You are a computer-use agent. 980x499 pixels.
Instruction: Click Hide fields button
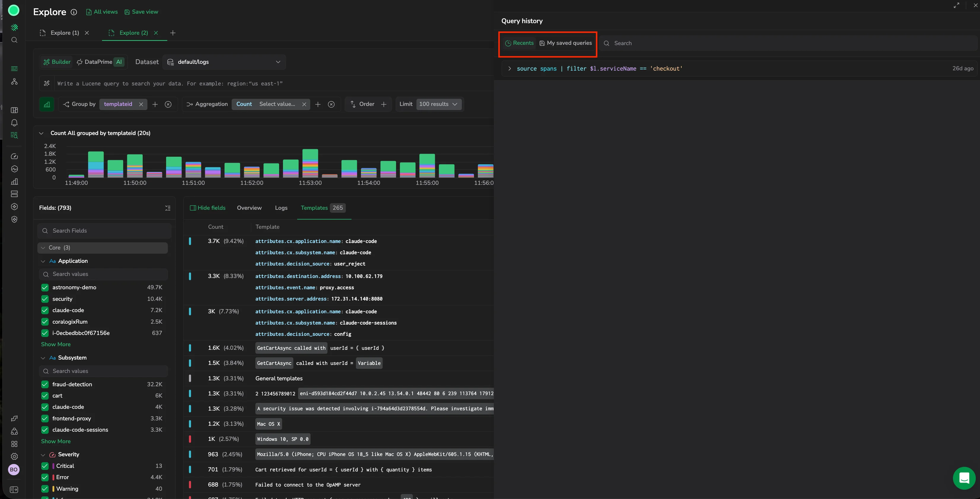click(208, 208)
